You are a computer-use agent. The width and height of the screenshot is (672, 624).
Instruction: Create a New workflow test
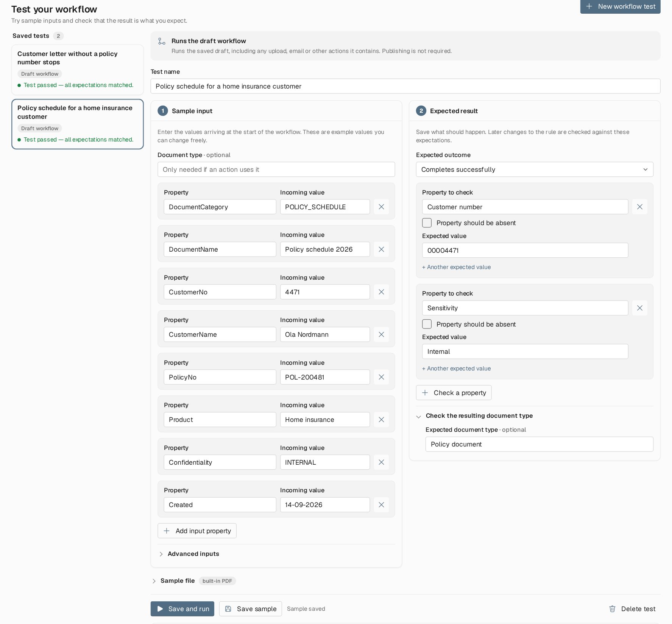[x=620, y=6]
